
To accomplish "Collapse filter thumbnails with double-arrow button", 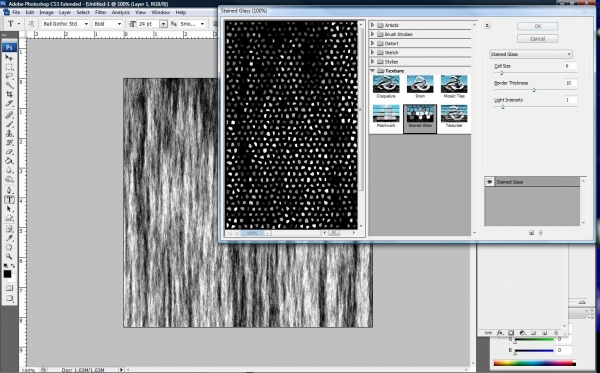I will pyautogui.click(x=487, y=26).
